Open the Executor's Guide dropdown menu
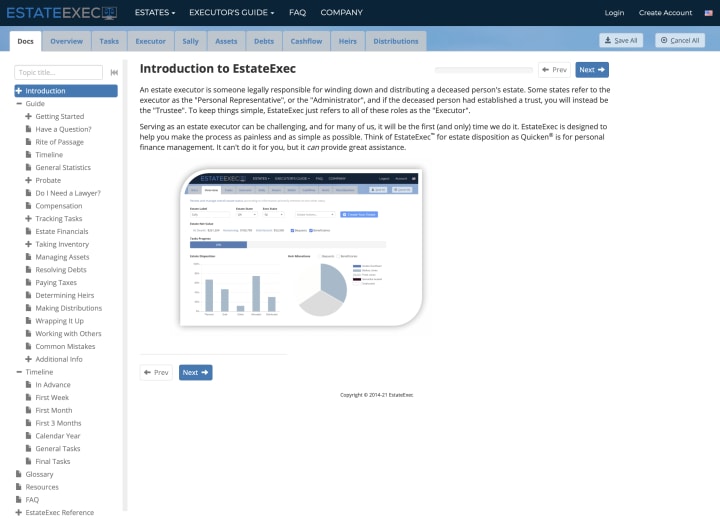The height and width of the screenshot is (519, 720). [x=231, y=13]
